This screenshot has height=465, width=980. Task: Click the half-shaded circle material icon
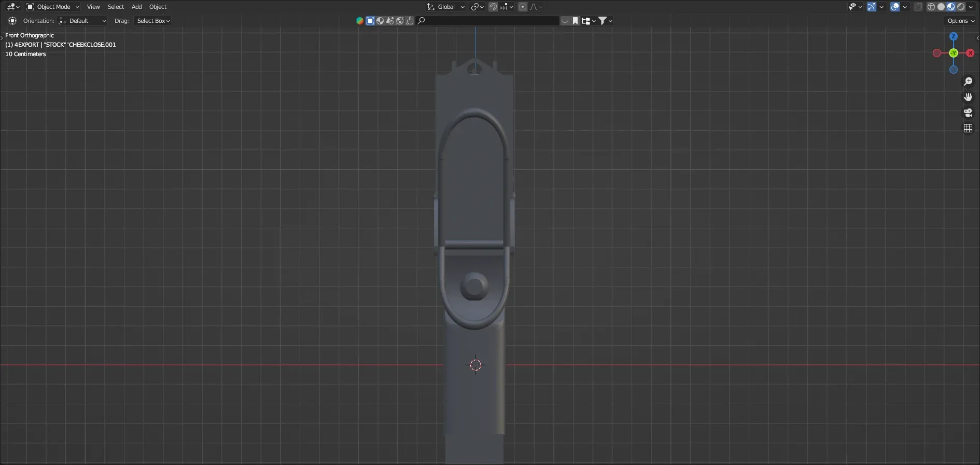tap(380, 21)
